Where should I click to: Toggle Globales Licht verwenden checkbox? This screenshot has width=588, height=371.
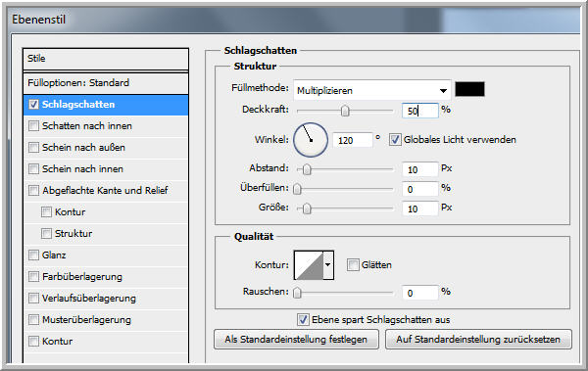(x=395, y=140)
